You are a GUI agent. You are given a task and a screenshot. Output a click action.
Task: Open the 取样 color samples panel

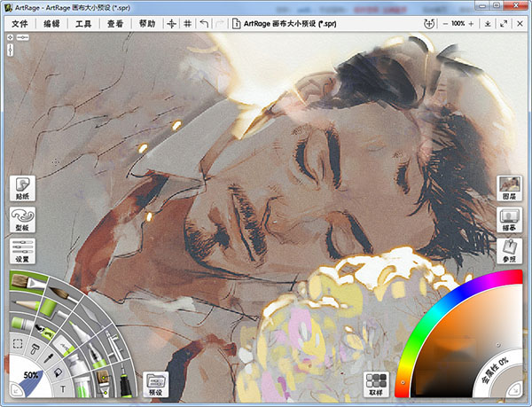coord(376,384)
